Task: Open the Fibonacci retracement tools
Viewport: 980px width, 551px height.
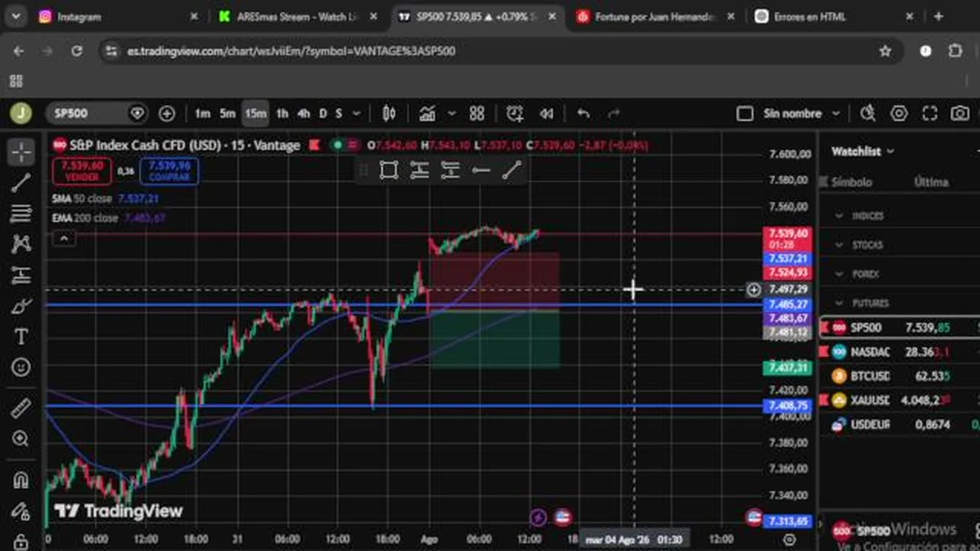Action: click(x=21, y=214)
